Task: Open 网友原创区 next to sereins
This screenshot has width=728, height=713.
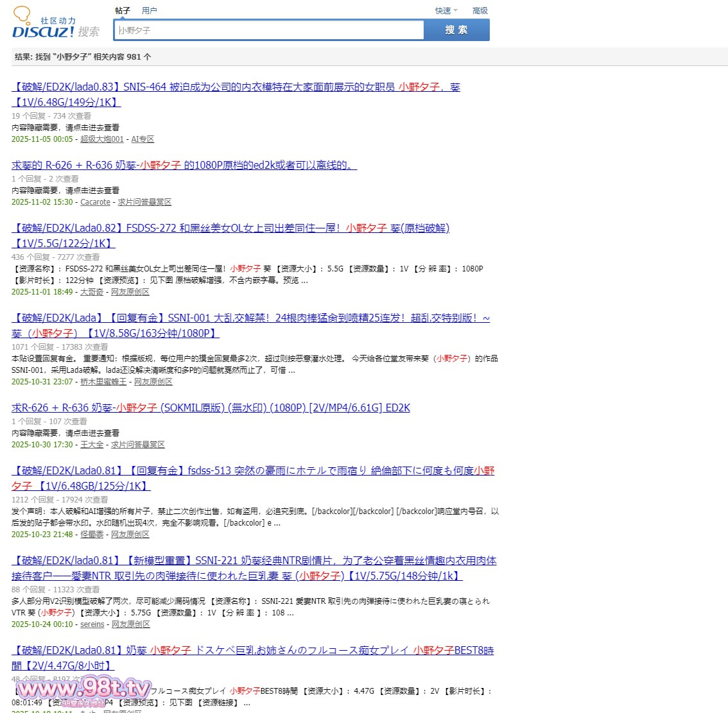Action: coord(130,624)
